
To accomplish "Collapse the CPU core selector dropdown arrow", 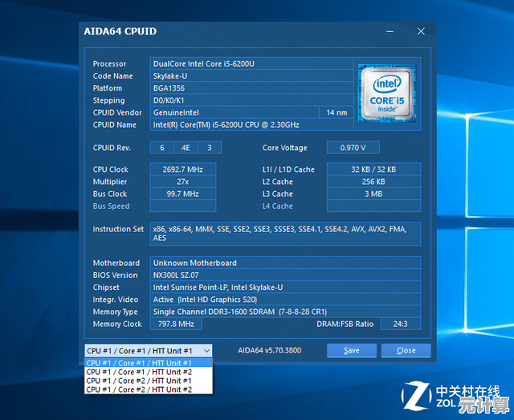I will tap(206, 351).
